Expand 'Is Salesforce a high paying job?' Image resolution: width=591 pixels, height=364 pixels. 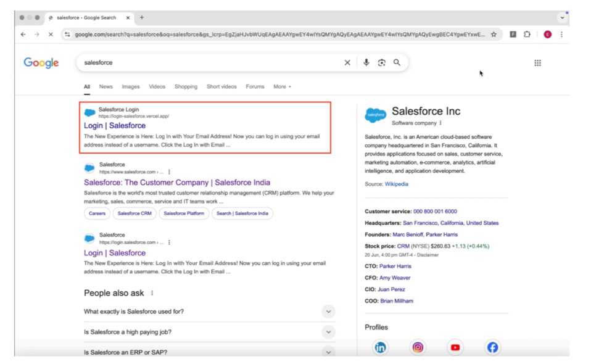pyautogui.click(x=209, y=332)
